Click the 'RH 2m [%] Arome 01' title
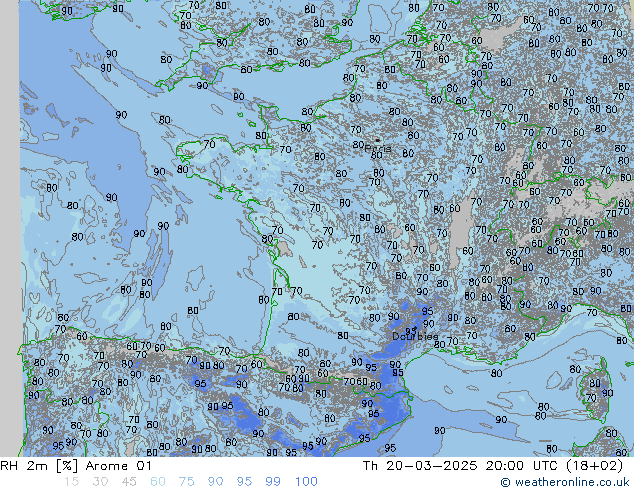Image resolution: width=634 pixels, height=490 pixels. (x=76, y=466)
